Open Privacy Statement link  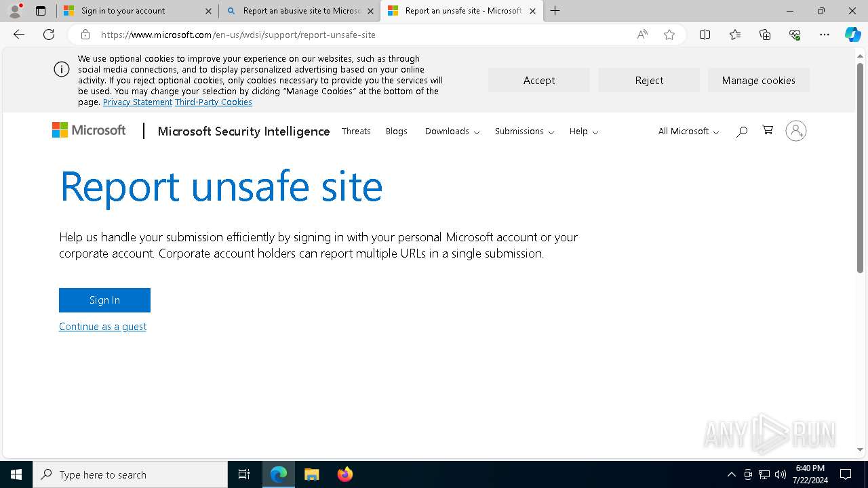click(138, 102)
